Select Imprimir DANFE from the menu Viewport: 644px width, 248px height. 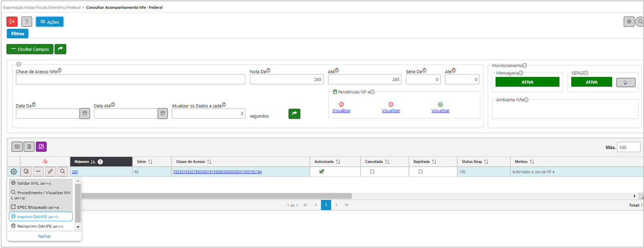[x=41, y=217]
